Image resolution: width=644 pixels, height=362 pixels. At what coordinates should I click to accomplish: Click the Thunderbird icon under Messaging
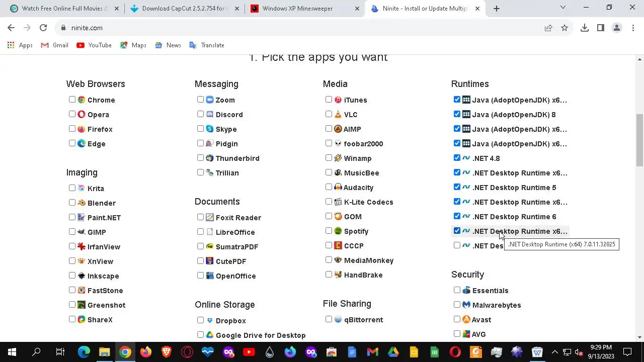[210, 158]
